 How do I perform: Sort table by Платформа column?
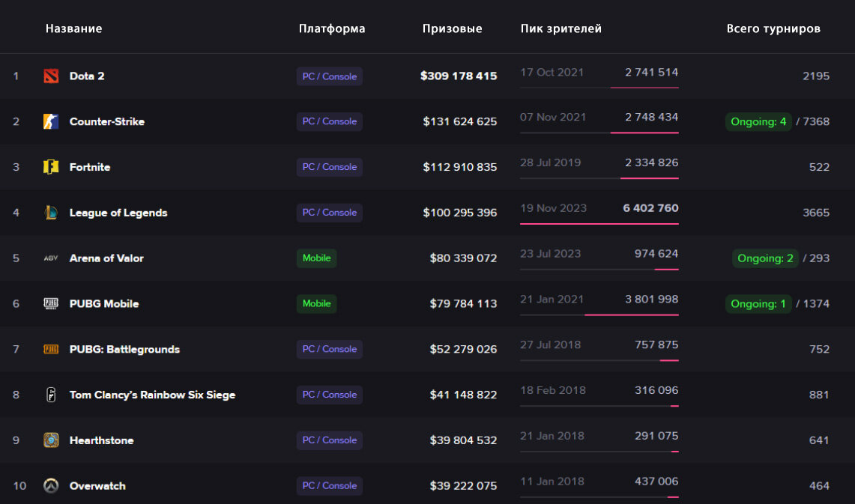[x=332, y=28]
